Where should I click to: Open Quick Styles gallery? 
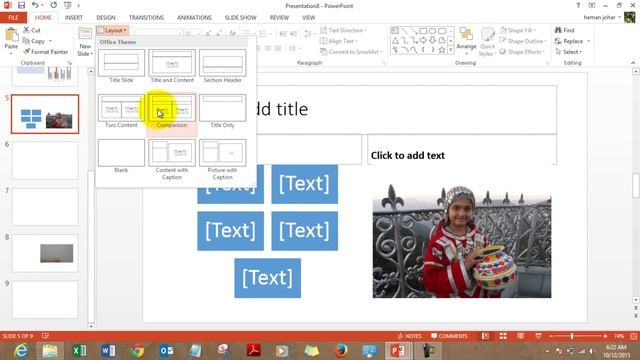(487, 42)
